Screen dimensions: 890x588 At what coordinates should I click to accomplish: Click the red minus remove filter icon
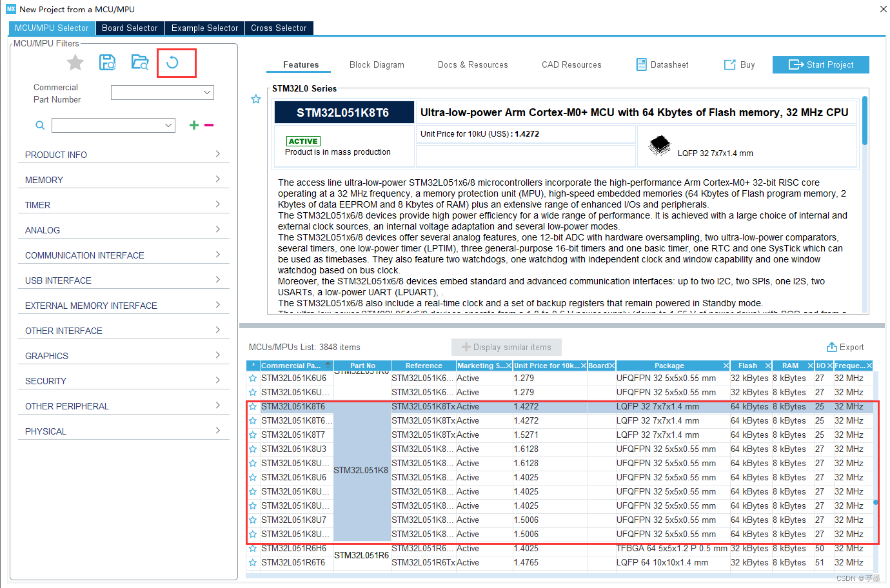(x=209, y=125)
